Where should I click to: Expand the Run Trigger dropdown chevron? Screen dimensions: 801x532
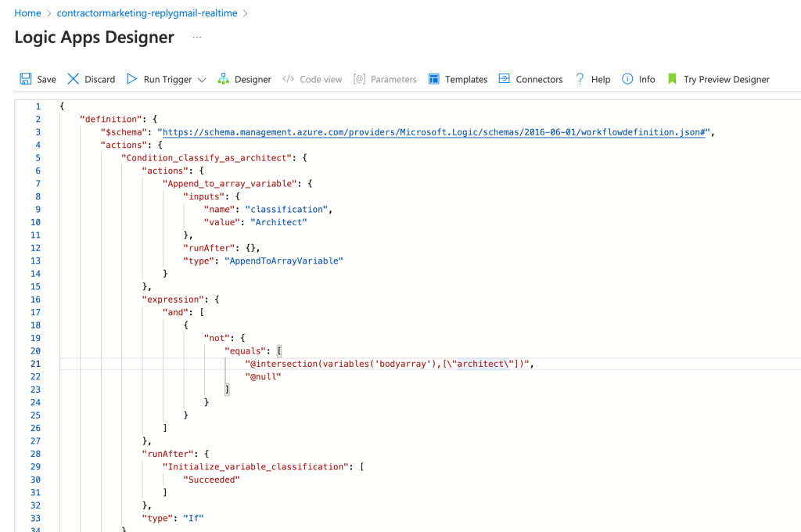202,80
